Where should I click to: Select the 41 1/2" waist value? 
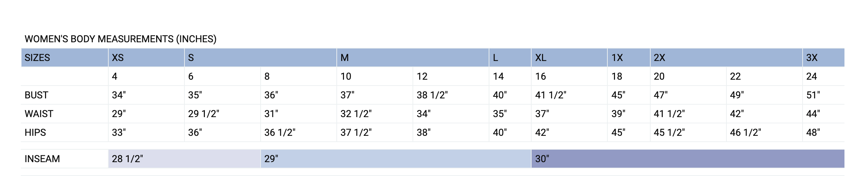click(669, 114)
